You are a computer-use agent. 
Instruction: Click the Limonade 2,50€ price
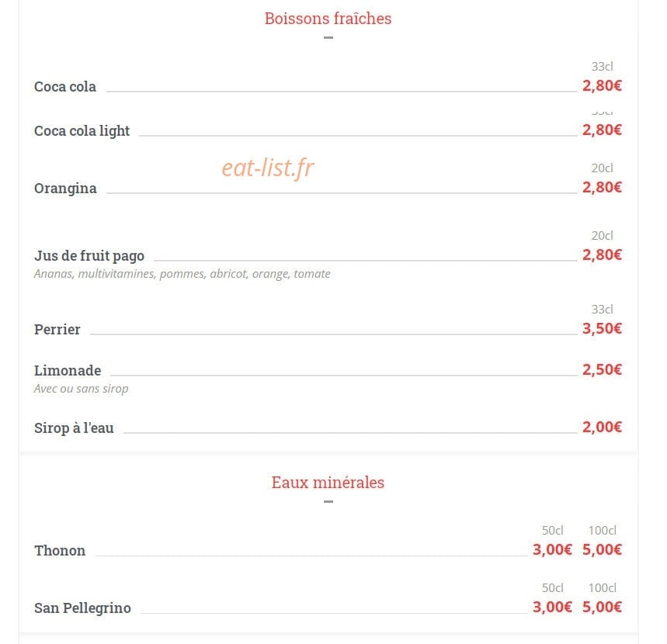coord(602,370)
